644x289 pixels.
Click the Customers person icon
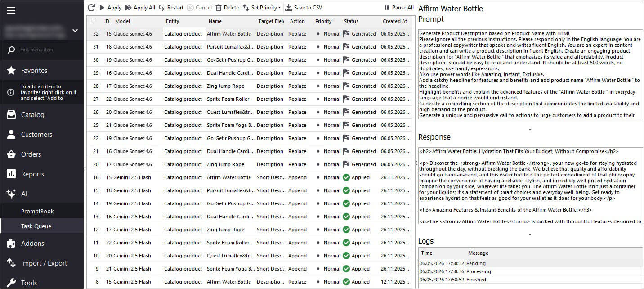(11, 134)
